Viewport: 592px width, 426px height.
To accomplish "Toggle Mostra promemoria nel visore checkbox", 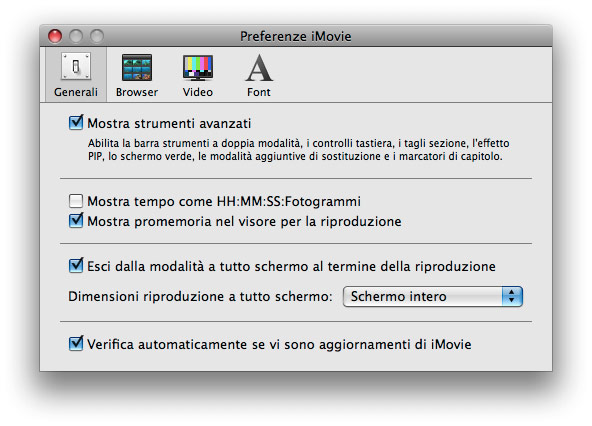I will coord(76,221).
